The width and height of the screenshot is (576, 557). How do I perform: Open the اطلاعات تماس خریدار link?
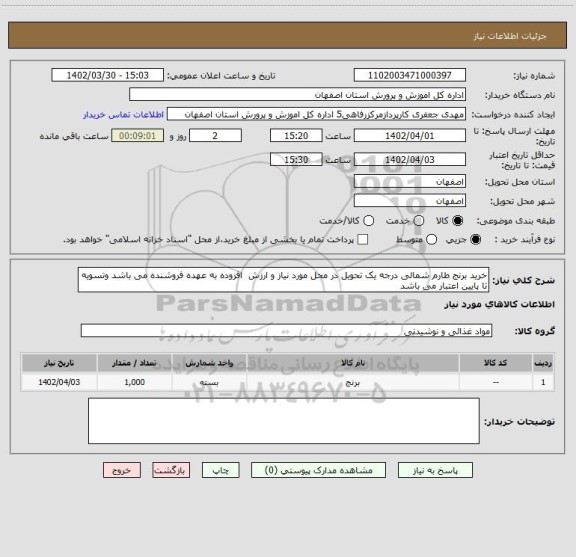point(123,115)
